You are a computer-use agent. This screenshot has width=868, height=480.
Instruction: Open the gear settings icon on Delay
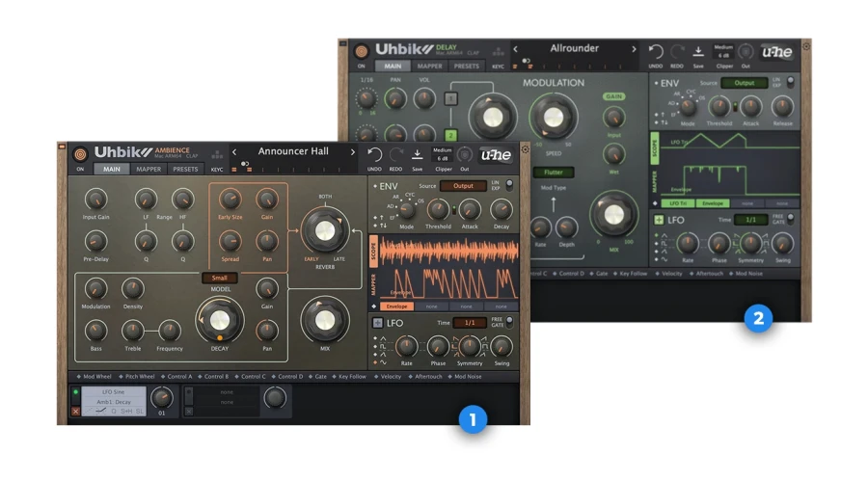[x=806, y=46]
